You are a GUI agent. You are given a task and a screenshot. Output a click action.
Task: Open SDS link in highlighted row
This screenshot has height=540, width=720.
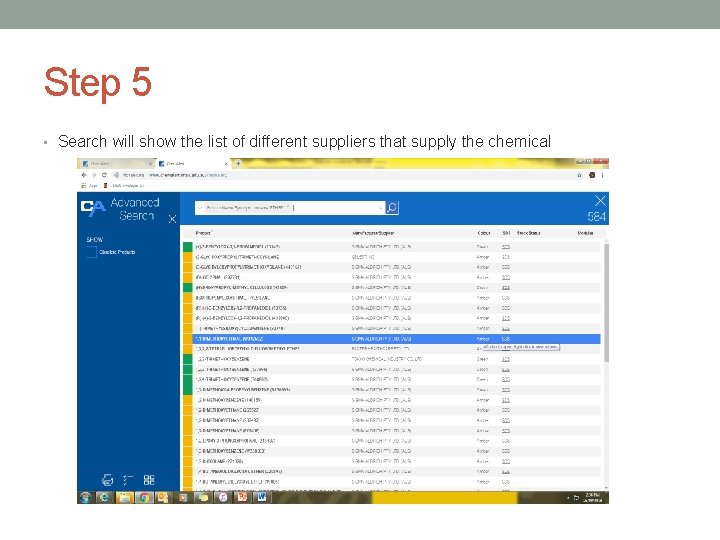pos(506,339)
